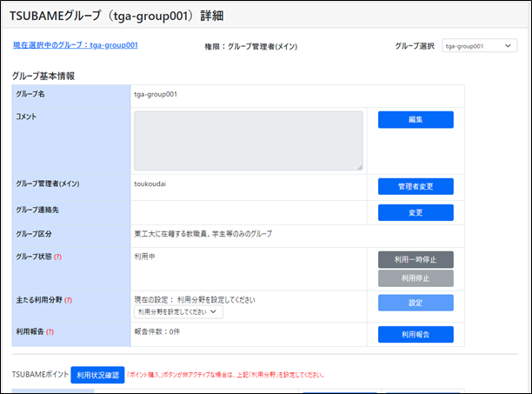This screenshot has width=532, height=394.
Task: Click the TSUBAMEポイント label
Action: (x=40, y=374)
